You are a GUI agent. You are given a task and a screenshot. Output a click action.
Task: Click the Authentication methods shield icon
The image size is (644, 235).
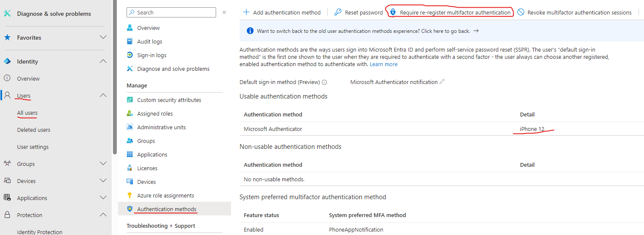(130, 209)
